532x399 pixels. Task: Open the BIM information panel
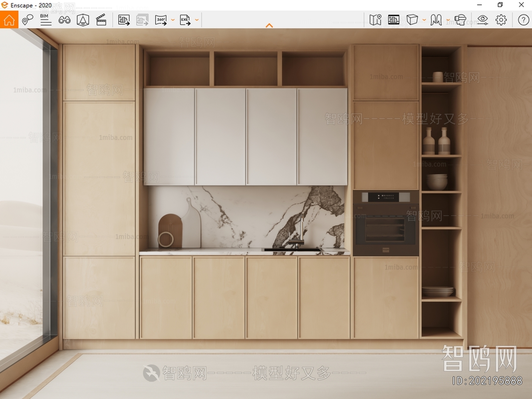[x=46, y=20]
